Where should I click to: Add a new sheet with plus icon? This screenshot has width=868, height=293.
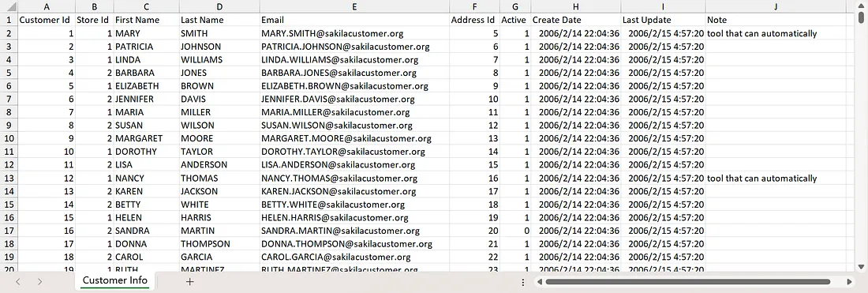[x=190, y=281]
